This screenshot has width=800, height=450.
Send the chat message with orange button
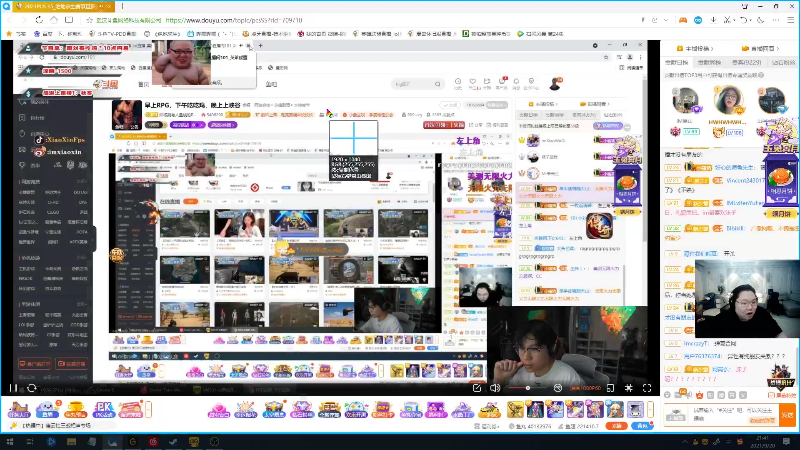(787, 415)
